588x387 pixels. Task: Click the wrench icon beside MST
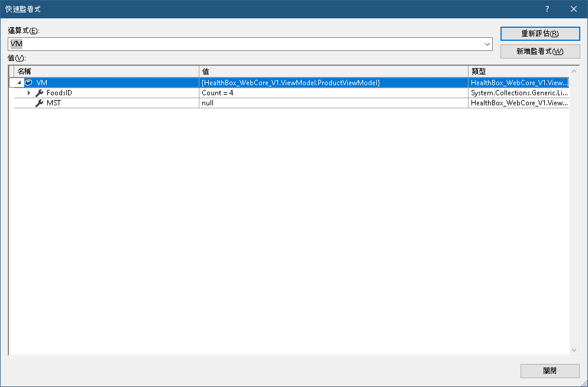click(39, 103)
